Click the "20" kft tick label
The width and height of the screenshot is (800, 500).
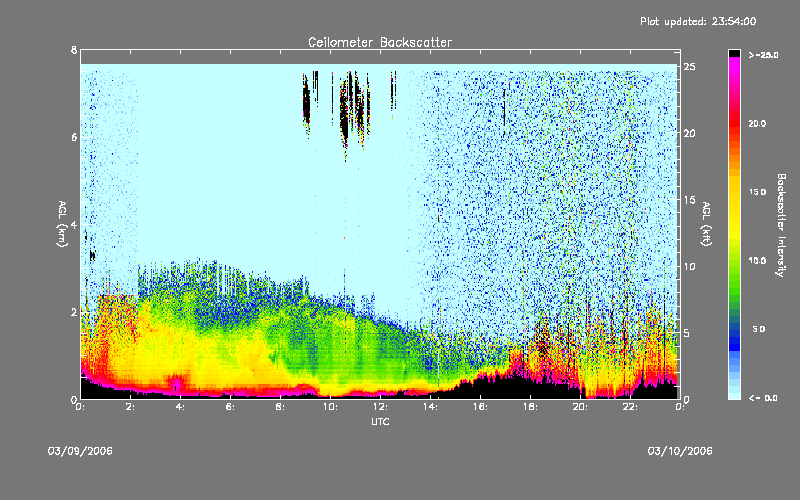point(689,133)
